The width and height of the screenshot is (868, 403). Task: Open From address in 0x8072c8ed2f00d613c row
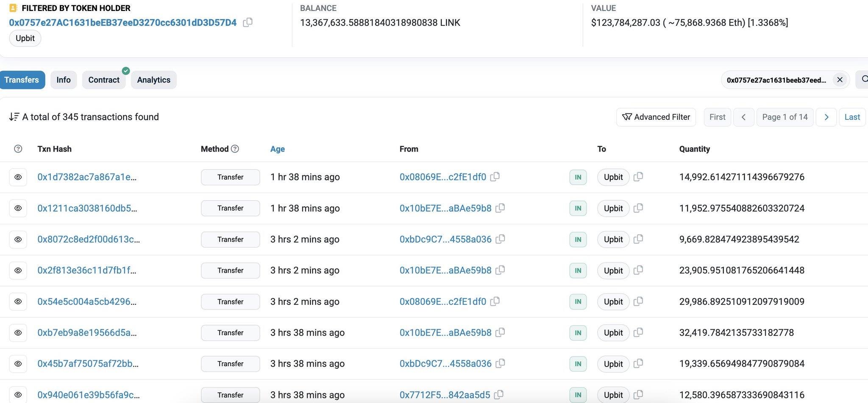click(x=445, y=239)
